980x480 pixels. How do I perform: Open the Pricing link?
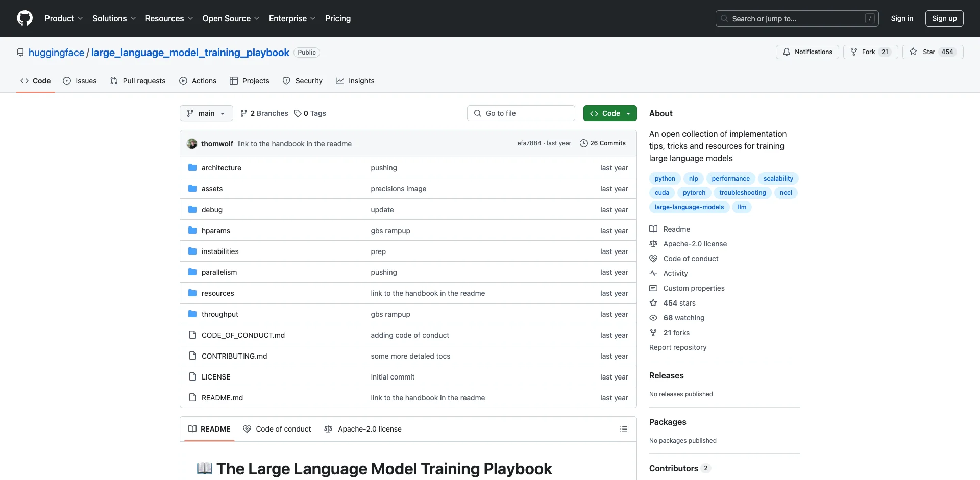click(x=338, y=18)
